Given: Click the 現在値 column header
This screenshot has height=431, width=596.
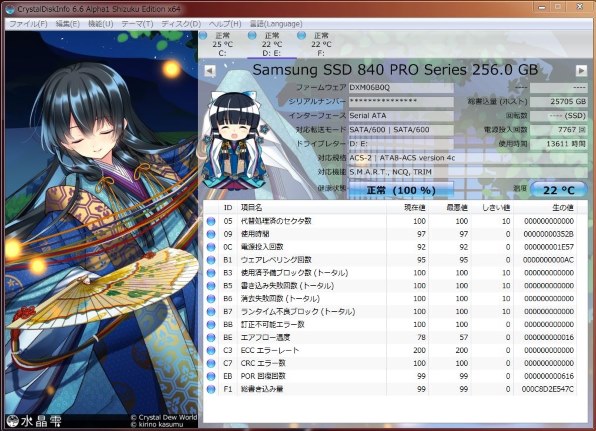Looking at the screenshot, I should tap(407, 208).
